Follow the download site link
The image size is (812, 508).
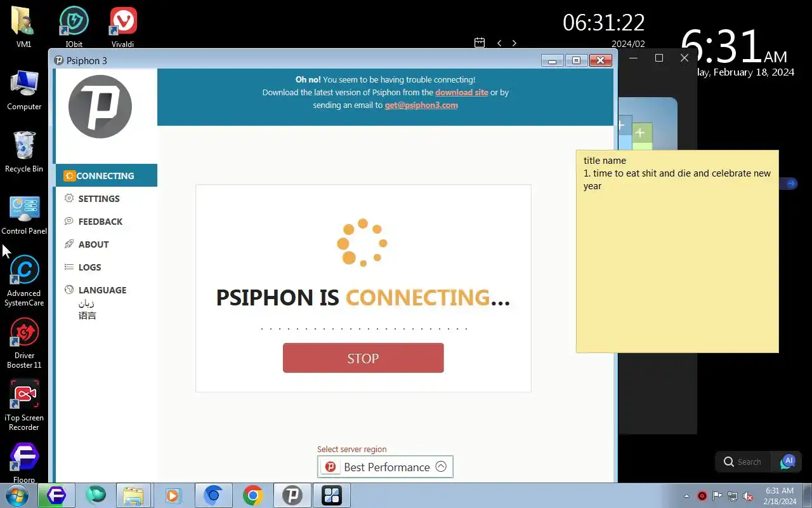(x=462, y=92)
